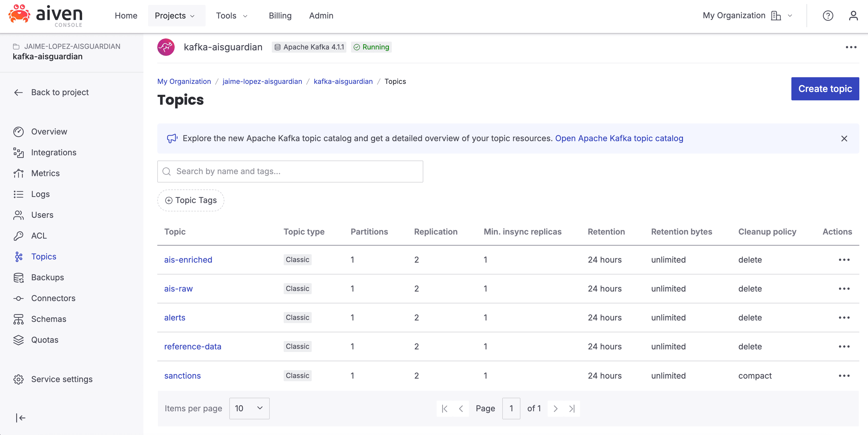This screenshot has width=868, height=435.
Task: Click the Metrics chart icon in sidebar
Action: pos(19,173)
